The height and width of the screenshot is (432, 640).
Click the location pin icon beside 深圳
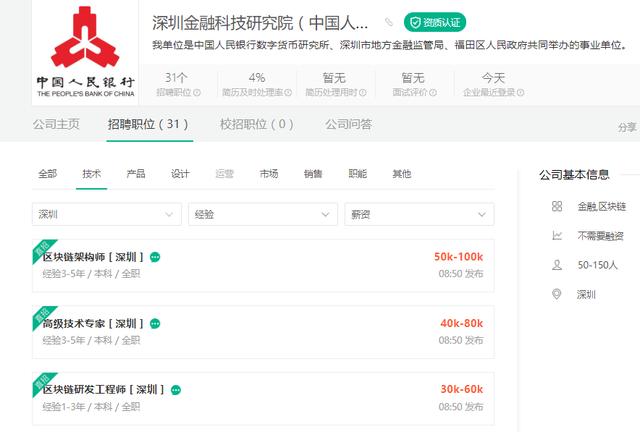tap(556, 294)
